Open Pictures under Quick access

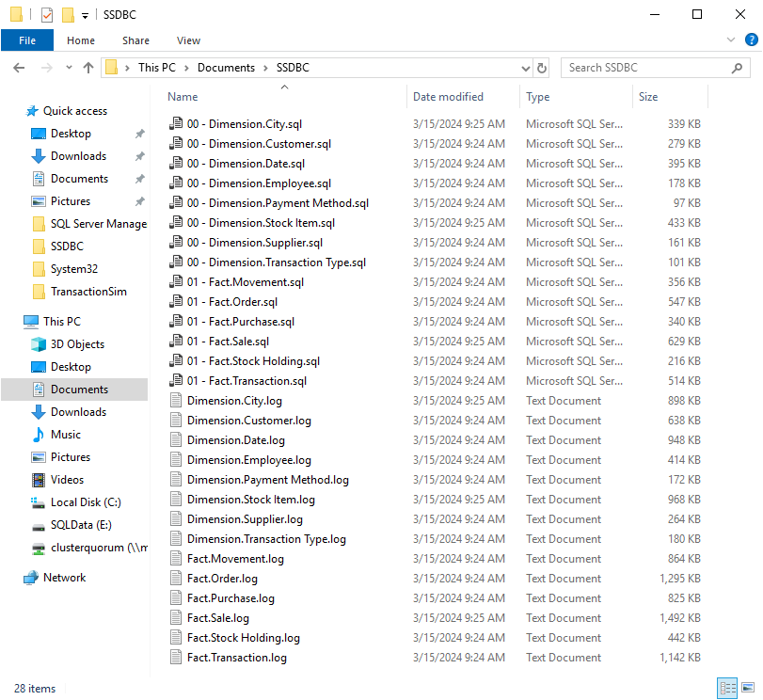tap(71, 201)
